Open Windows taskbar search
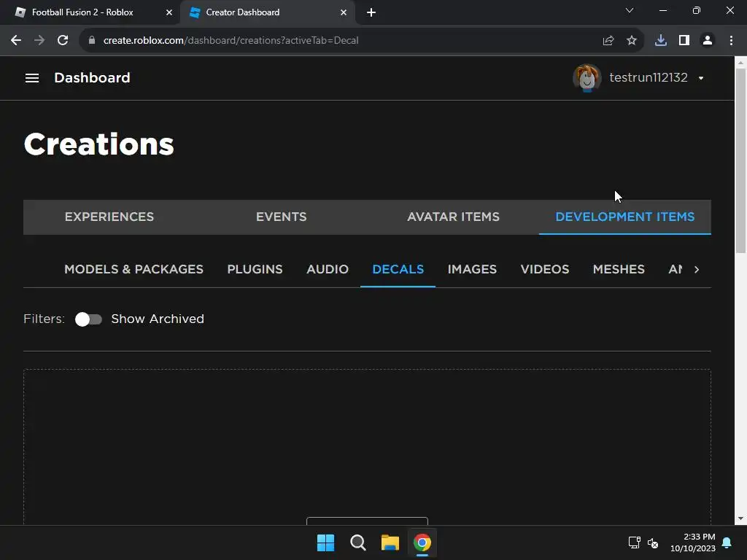Viewport: 747px width, 560px height. (357, 542)
